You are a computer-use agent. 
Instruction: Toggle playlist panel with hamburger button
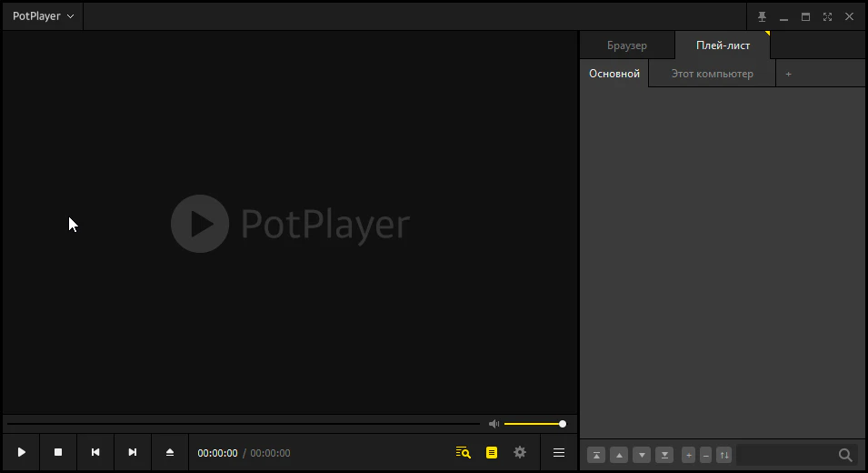[x=559, y=452]
